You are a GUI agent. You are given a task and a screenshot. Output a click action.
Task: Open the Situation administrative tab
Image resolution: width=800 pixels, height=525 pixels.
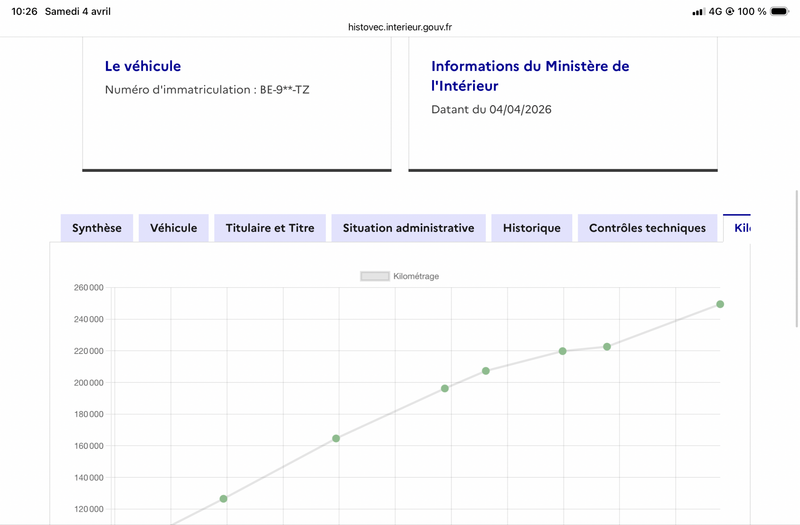tap(408, 228)
